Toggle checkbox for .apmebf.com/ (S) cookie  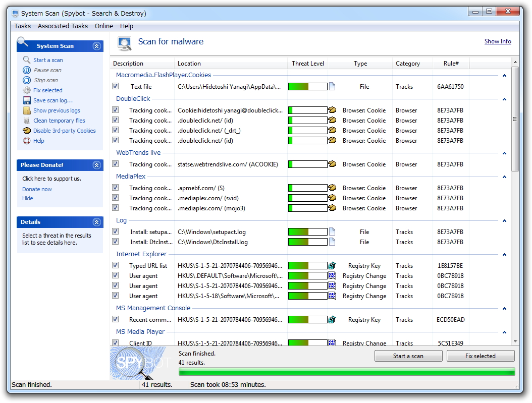point(116,188)
